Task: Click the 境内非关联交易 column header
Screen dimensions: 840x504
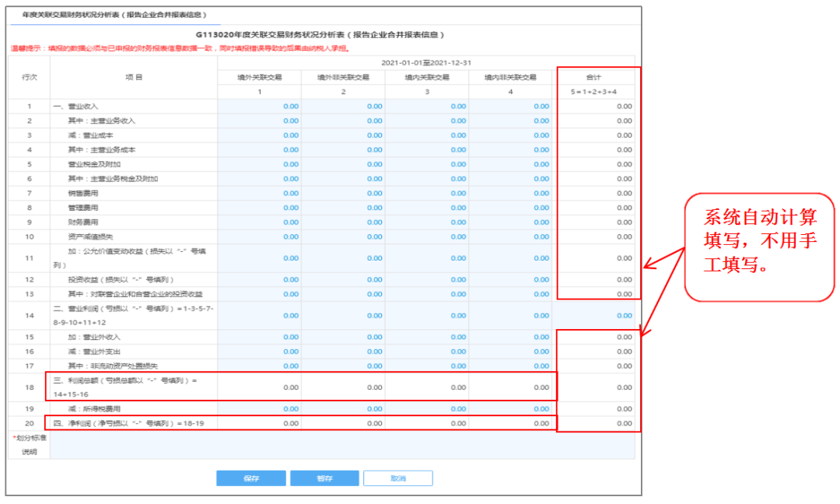Action: [510, 77]
